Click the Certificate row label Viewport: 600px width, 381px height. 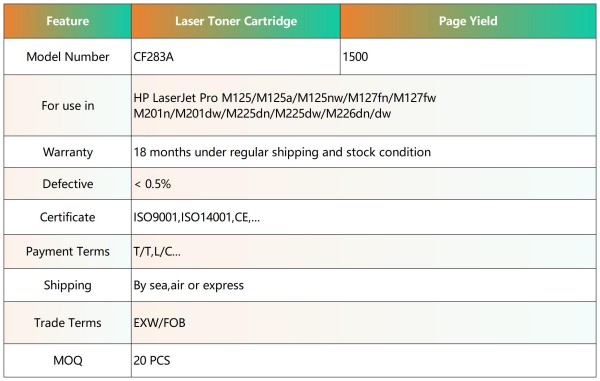coord(68,217)
